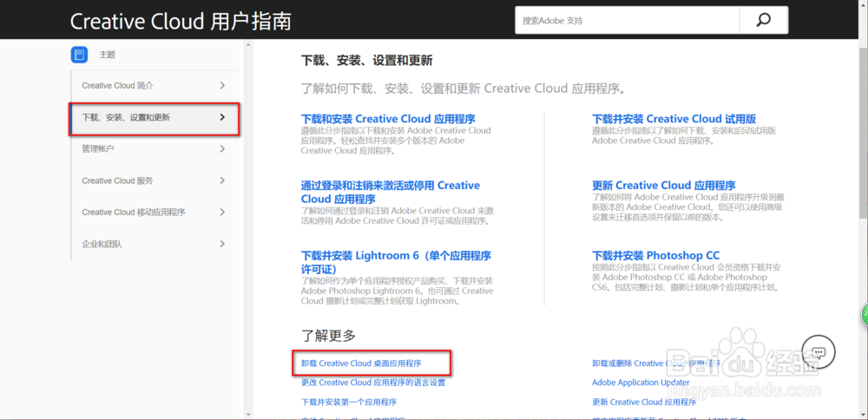868x420 pixels.
Task: Open 下载和安装 Creative Cloud 应用程序 link
Action: point(387,119)
